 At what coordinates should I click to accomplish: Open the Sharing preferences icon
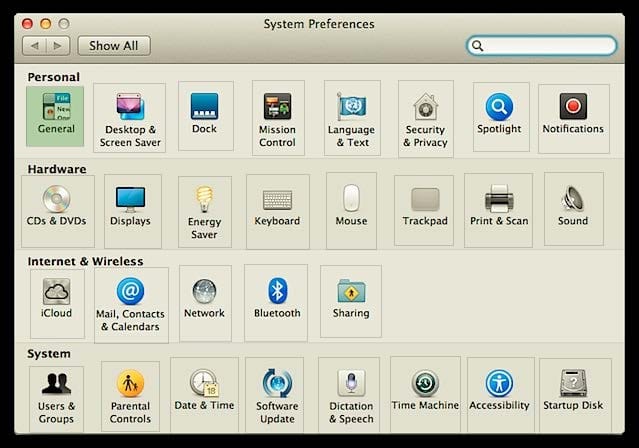[x=351, y=301]
